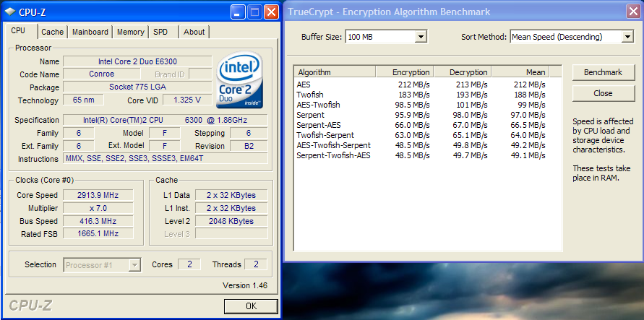644x320 pixels.
Task: Click the Core VID value 1.325 V
Action: (x=187, y=100)
